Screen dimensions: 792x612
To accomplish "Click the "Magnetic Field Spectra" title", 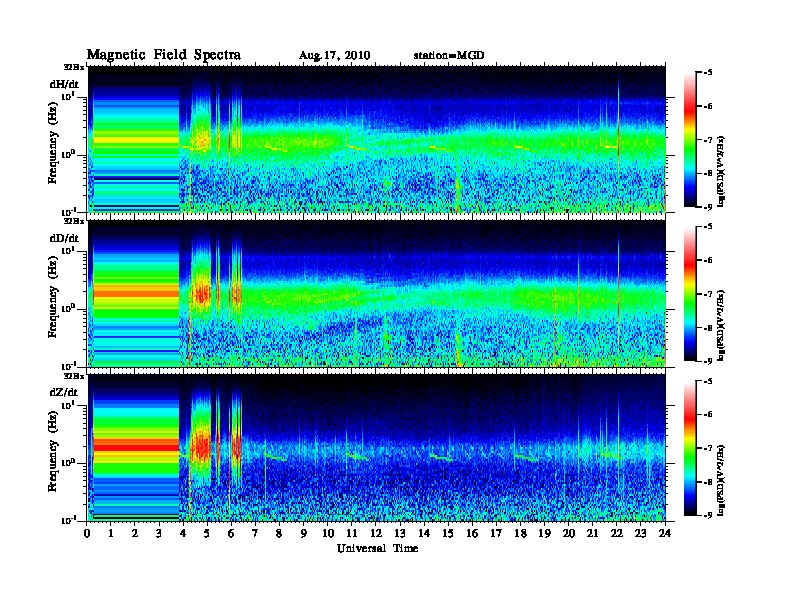I will click(164, 55).
